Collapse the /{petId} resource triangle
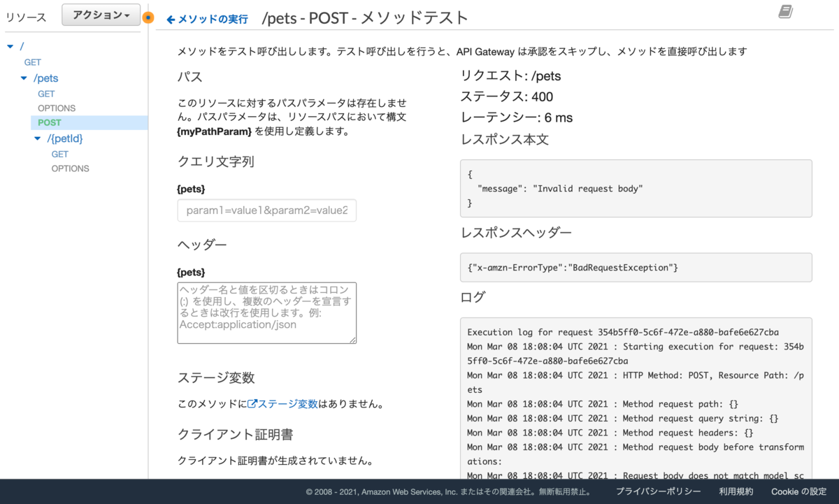 [x=38, y=139]
